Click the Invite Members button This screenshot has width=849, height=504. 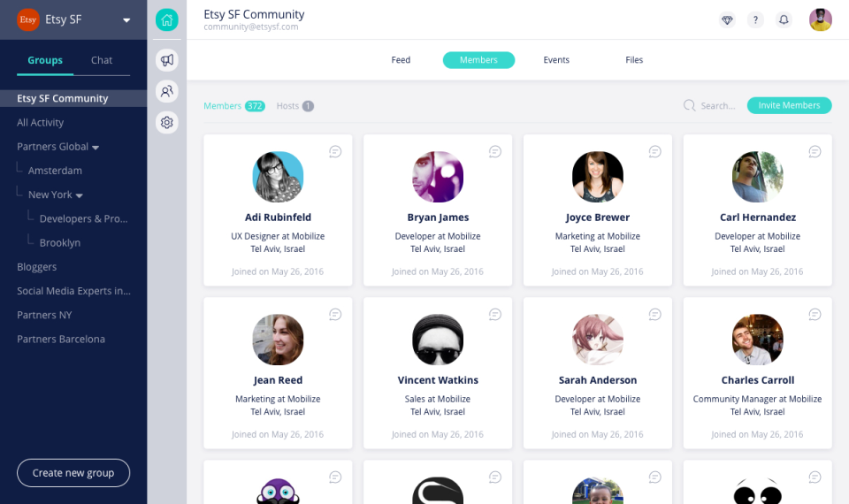pyautogui.click(x=789, y=105)
